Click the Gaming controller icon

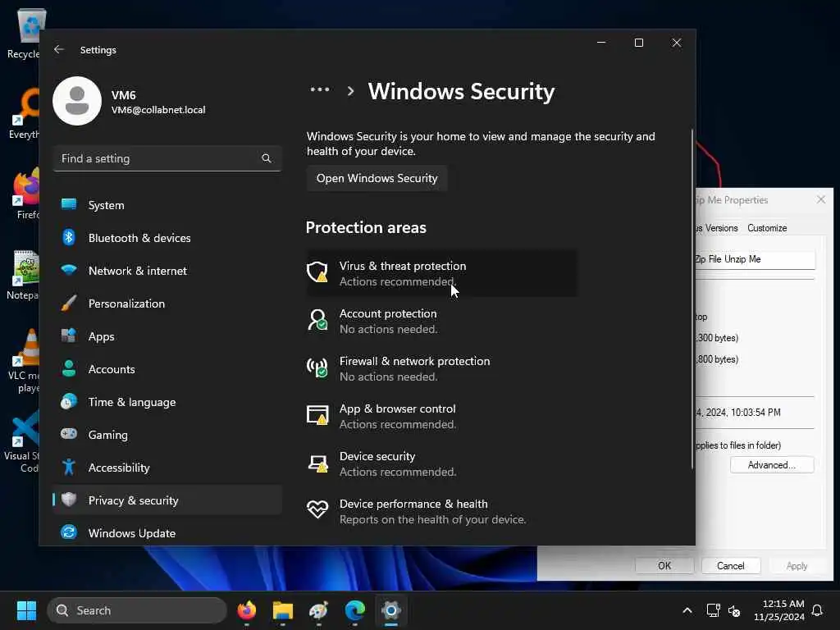69,434
